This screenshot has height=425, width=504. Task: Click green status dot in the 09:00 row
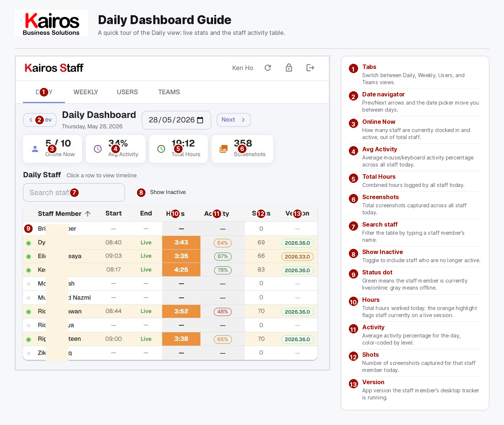[29, 339]
